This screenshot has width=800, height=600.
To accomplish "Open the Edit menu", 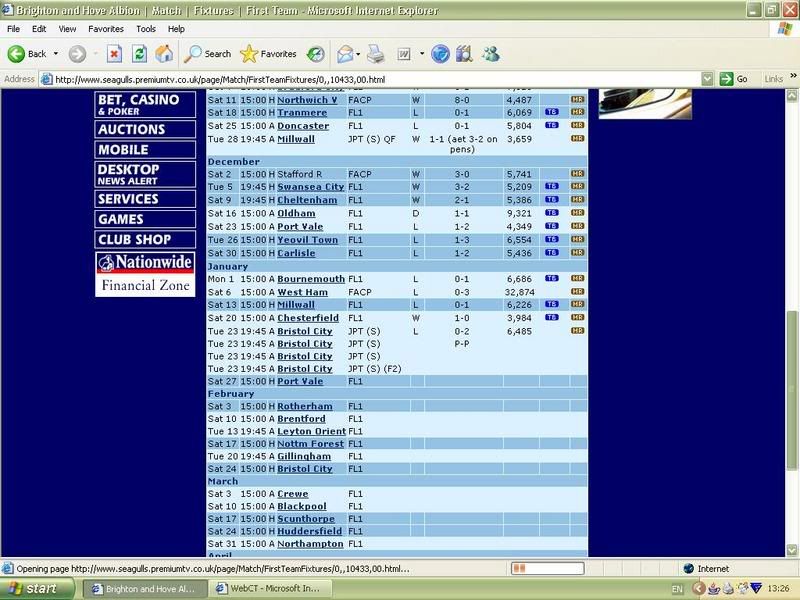I will coord(39,29).
